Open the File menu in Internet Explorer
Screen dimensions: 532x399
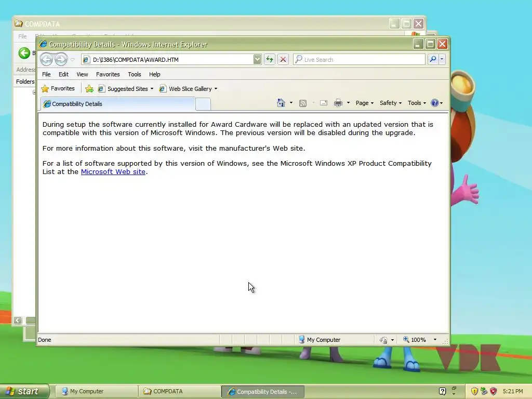tap(46, 74)
